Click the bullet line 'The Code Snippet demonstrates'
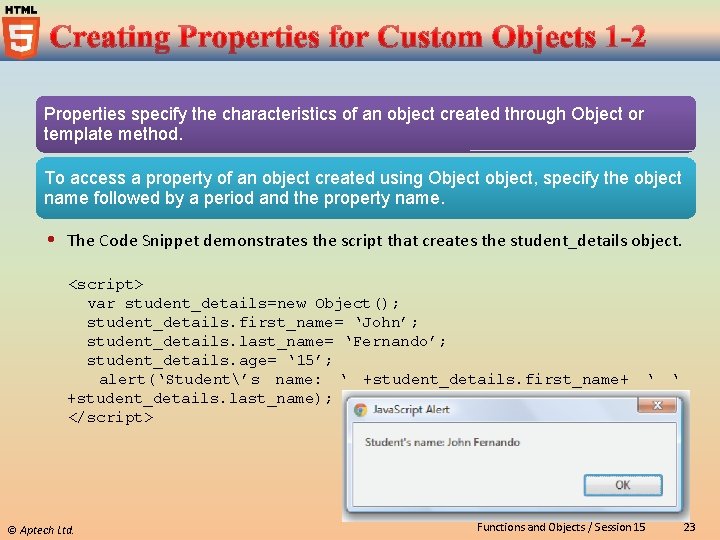This screenshot has height=540, width=720. [x=374, y=241]
